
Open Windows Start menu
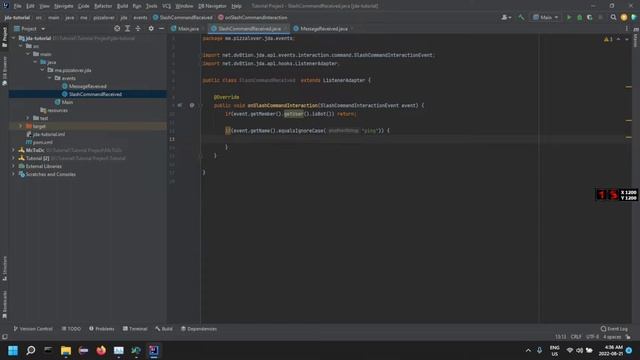click(13, 350)
